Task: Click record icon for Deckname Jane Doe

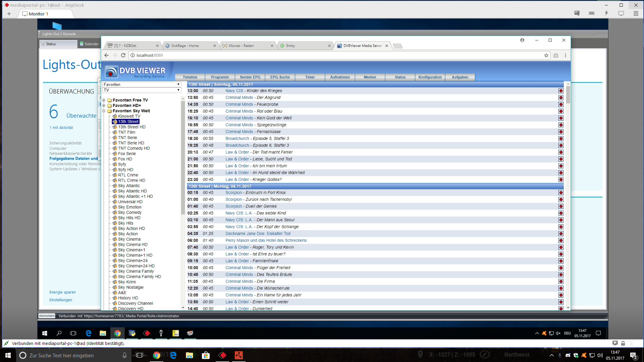Action: (560, 234)
